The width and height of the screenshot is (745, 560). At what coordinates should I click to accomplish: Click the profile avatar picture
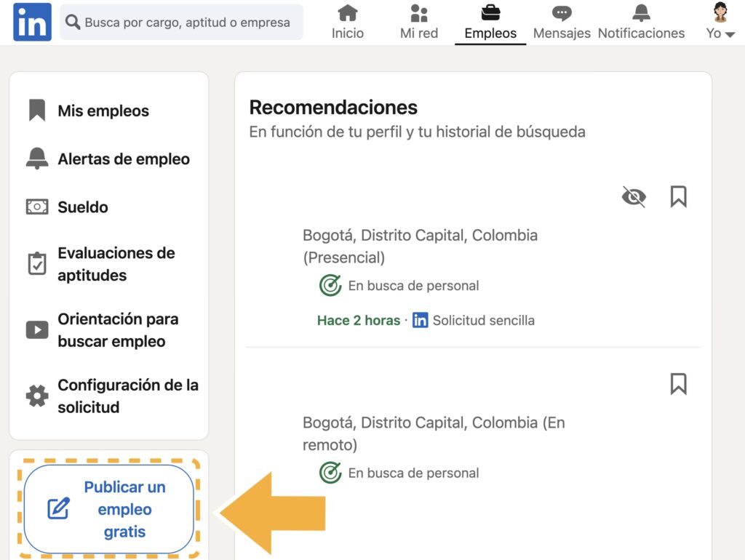720,12
